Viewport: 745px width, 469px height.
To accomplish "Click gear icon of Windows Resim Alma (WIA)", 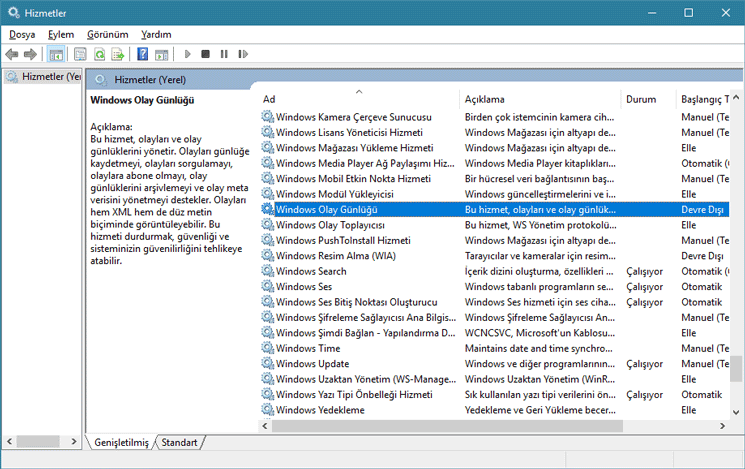I will tap(267, 256).
